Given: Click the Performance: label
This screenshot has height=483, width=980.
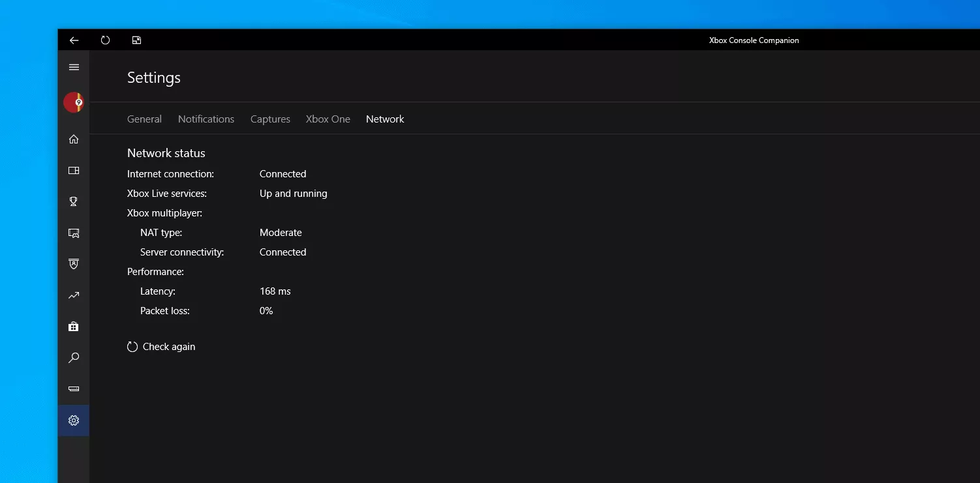Looking at the screenshot, I should tap(155, 272).
